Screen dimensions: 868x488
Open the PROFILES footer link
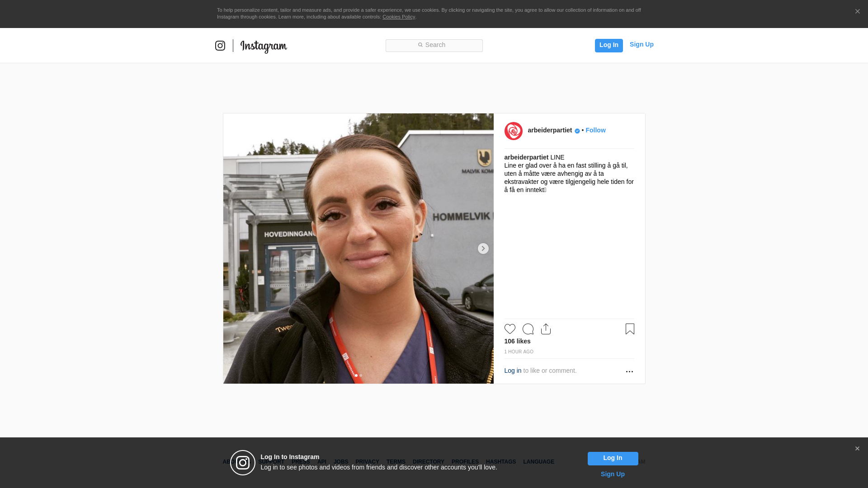465,462
